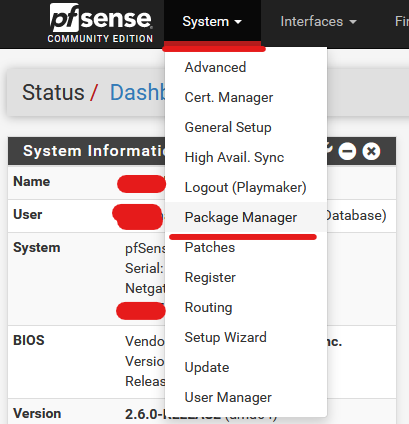Click the System Information widget title

(x=94, y=151)
